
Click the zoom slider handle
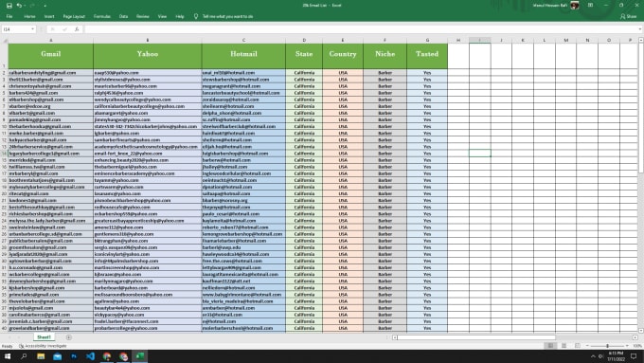click(x=607, y=346)
